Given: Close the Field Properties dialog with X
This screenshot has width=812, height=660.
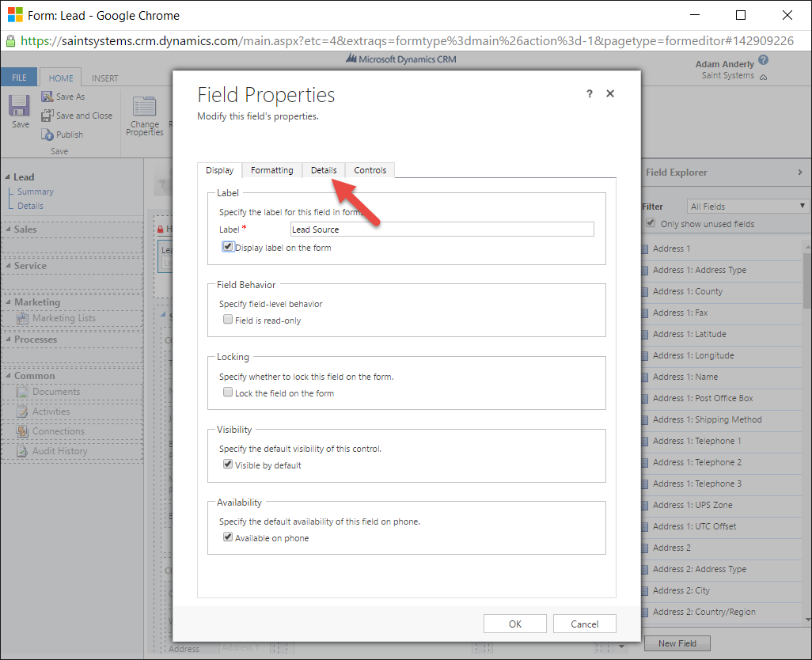Looking at the screenshot, I should [610, 93].
